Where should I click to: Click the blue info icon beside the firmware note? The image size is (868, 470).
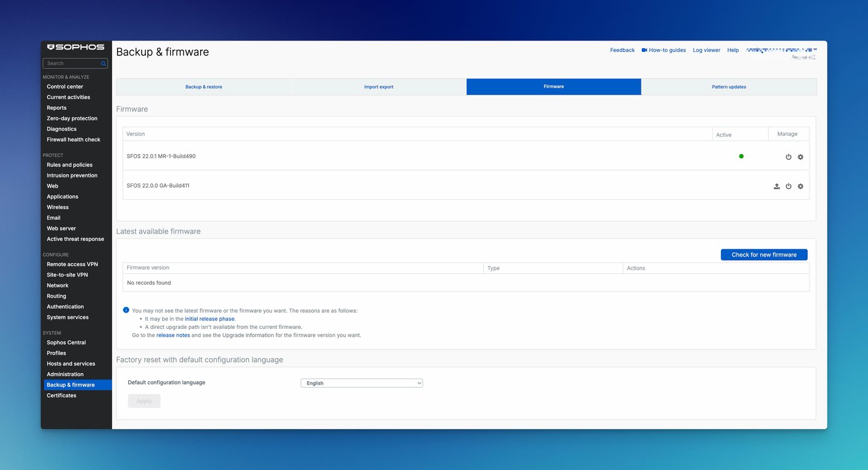coord(126,310)
